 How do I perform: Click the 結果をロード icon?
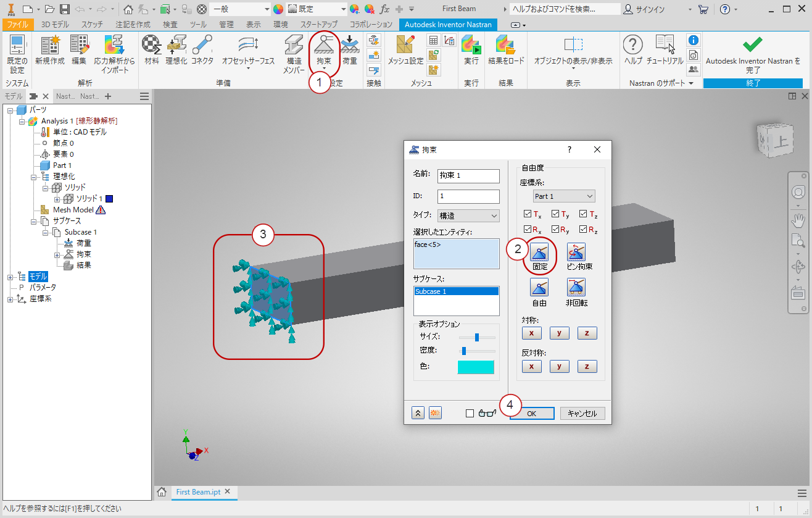(506, 50)
